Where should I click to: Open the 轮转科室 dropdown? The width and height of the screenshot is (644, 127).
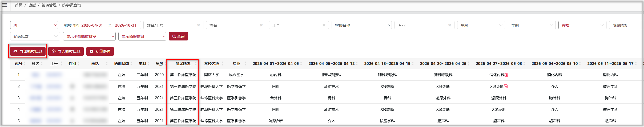pos(35,36)
